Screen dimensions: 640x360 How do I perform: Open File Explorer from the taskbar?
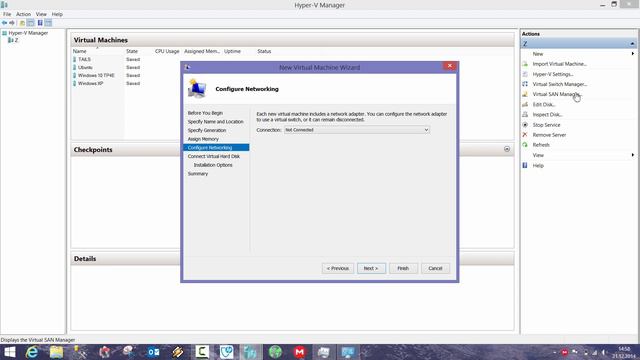pyautogui.click(x=56, y=352)
